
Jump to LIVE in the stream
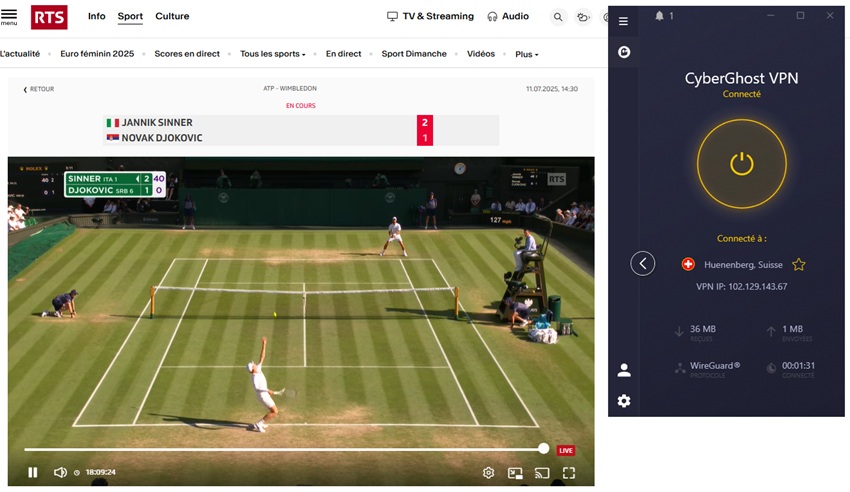pos(565,450)
